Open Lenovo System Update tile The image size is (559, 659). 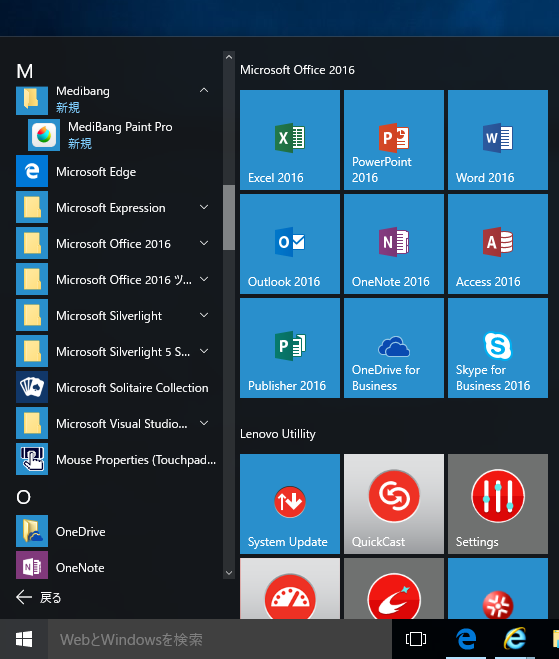[x=290, y=503]
